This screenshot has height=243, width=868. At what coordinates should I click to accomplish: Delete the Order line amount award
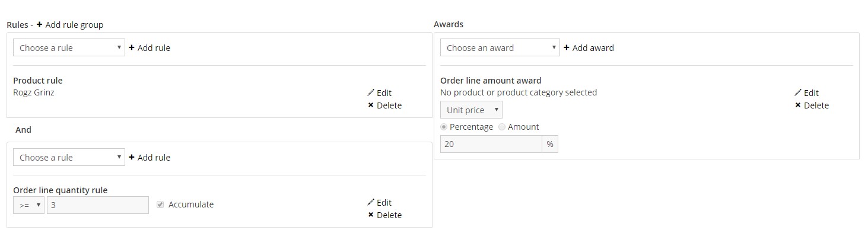tap(812, 105)
